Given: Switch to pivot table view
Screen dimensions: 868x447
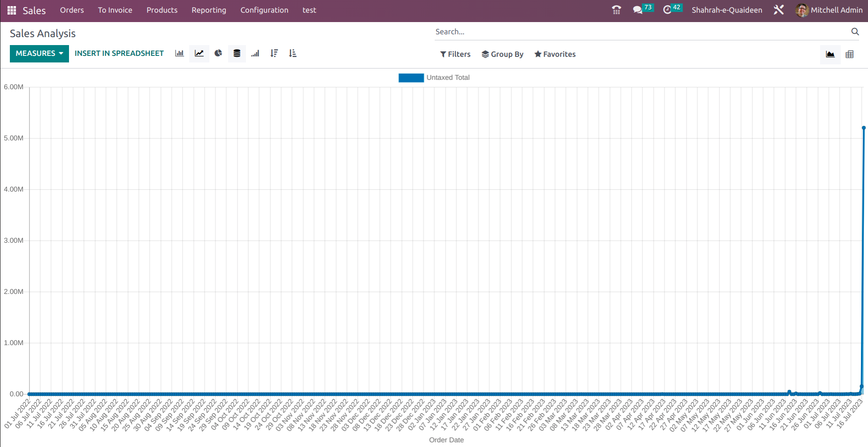Looking at the screenshot, I should pos(849,54).
